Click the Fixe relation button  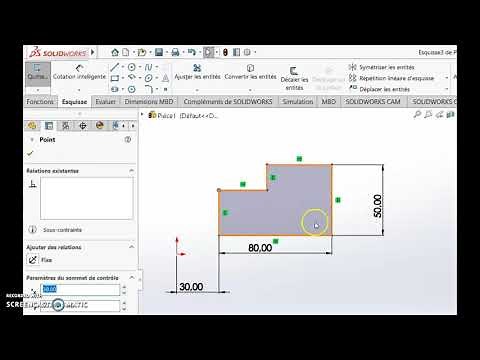coord(33,259)
